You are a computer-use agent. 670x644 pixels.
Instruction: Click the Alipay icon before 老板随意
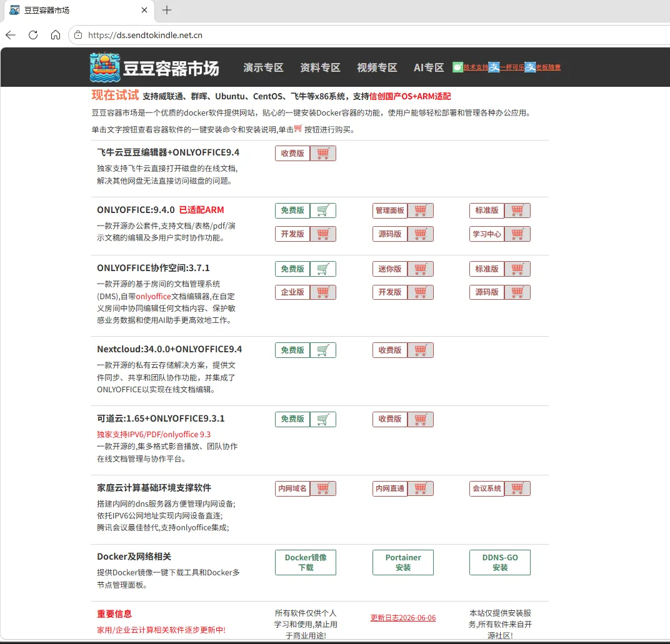(530, 67)
